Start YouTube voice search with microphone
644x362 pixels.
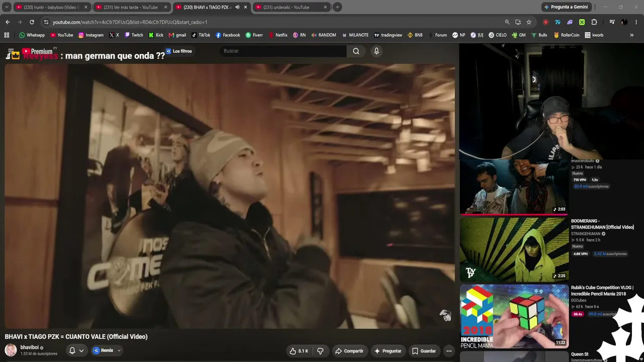click(x=376, y=51)
